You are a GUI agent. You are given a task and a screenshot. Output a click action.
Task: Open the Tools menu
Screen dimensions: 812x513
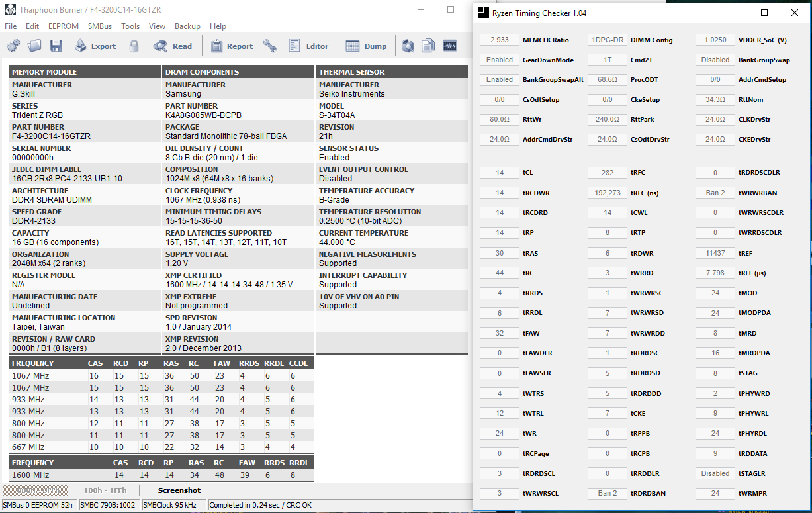[x=130, y=26]
